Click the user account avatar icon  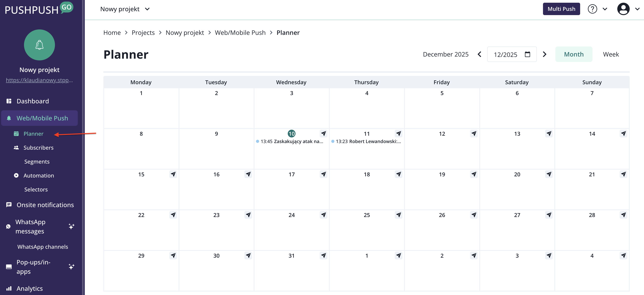click(x=623, y=9)
